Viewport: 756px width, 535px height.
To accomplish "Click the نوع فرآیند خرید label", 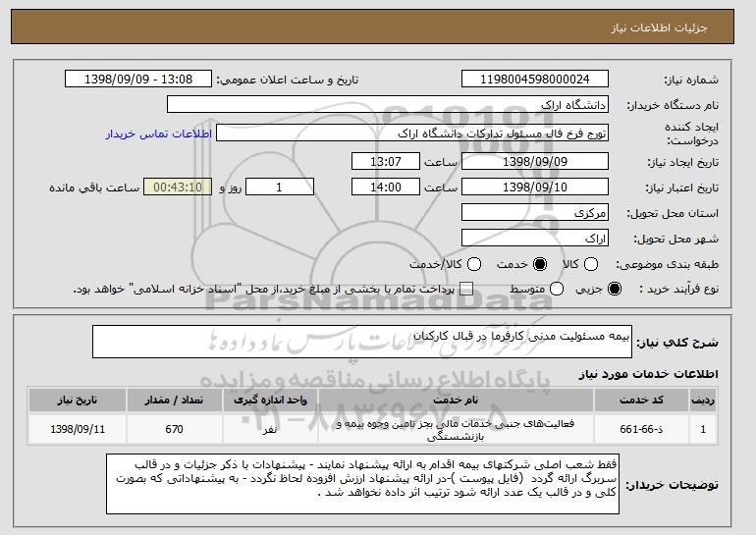I will tap(678, 290).
